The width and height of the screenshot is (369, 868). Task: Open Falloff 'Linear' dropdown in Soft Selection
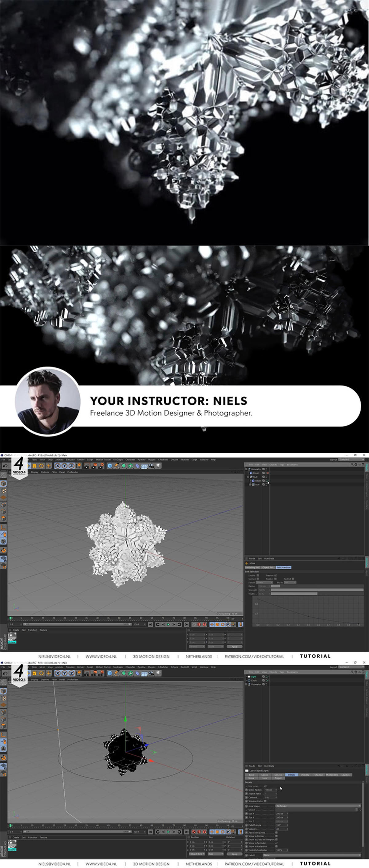pos(264,583)
